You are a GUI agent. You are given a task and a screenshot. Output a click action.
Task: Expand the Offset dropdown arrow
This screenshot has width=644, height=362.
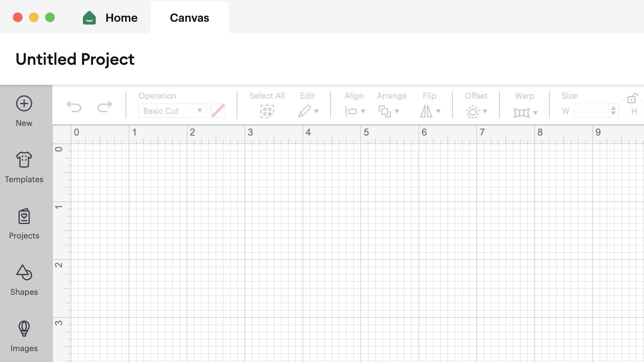(x=485, y=111)
